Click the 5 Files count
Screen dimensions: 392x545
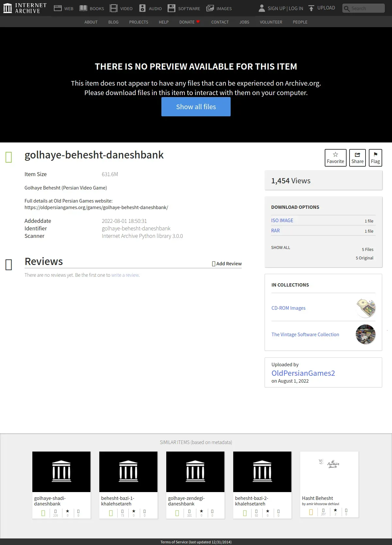(x=367, y=250)
